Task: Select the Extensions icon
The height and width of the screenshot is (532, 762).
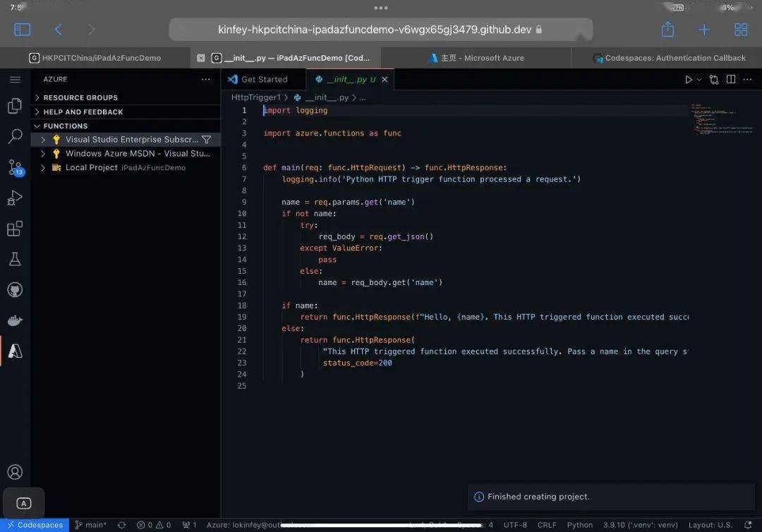Action: [14, 227]
